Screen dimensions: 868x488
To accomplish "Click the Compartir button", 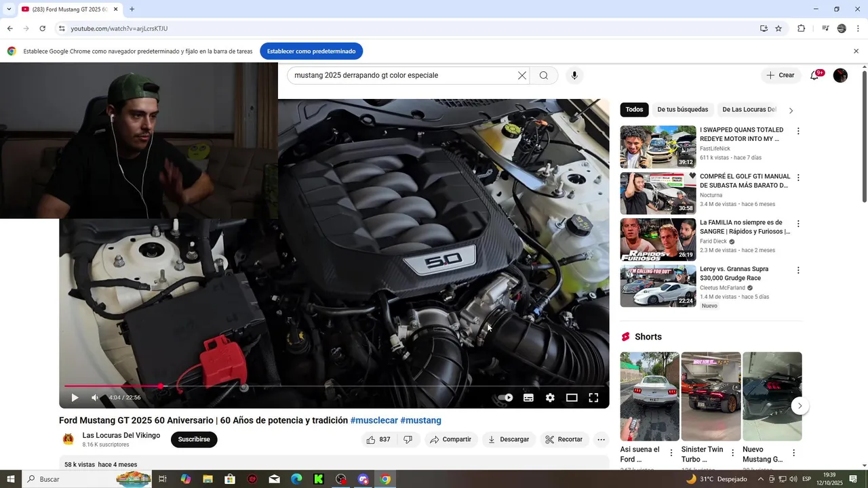I will pyautogui.click(x=451, y=439).
